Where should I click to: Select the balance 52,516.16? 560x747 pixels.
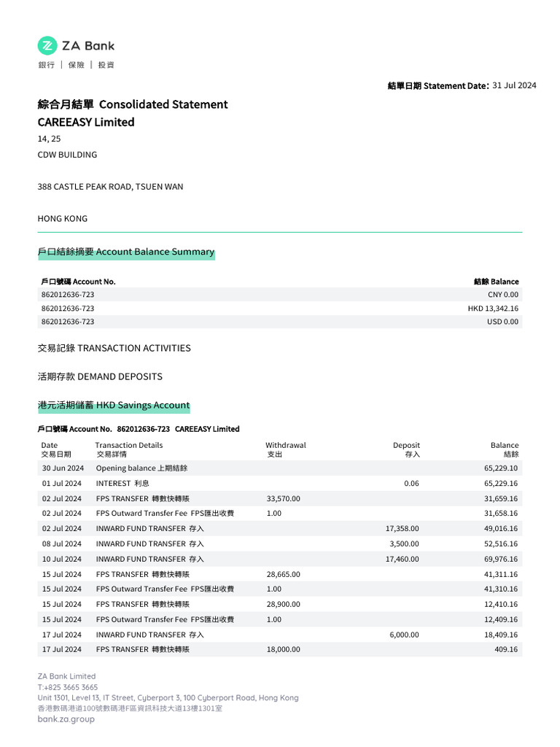tap(501, 544)
